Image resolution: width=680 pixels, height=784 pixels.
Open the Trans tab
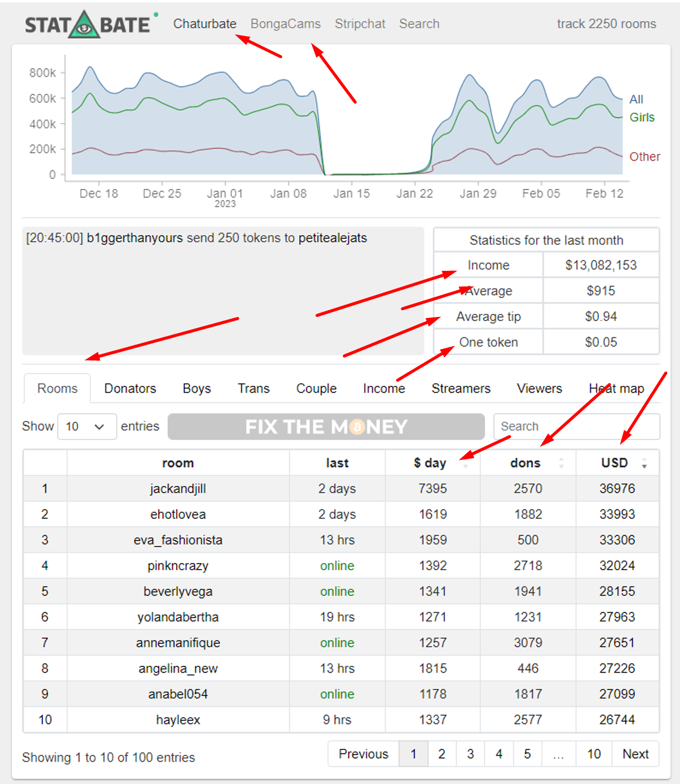click(254, 388)
